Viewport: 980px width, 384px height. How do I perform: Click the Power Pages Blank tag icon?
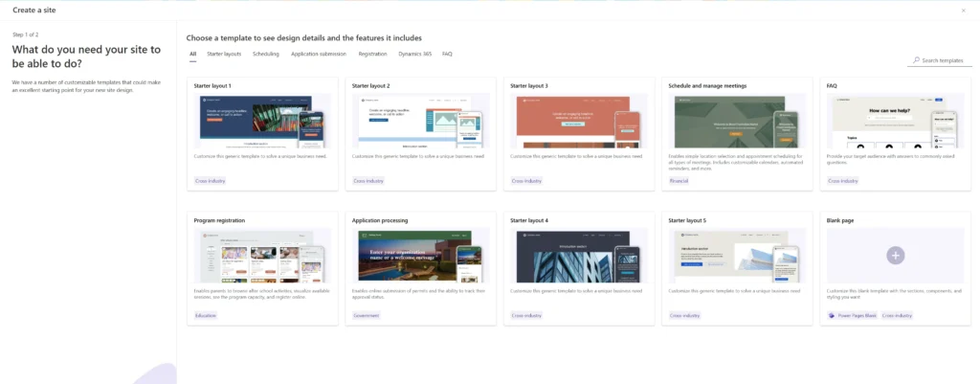point(832,315)
